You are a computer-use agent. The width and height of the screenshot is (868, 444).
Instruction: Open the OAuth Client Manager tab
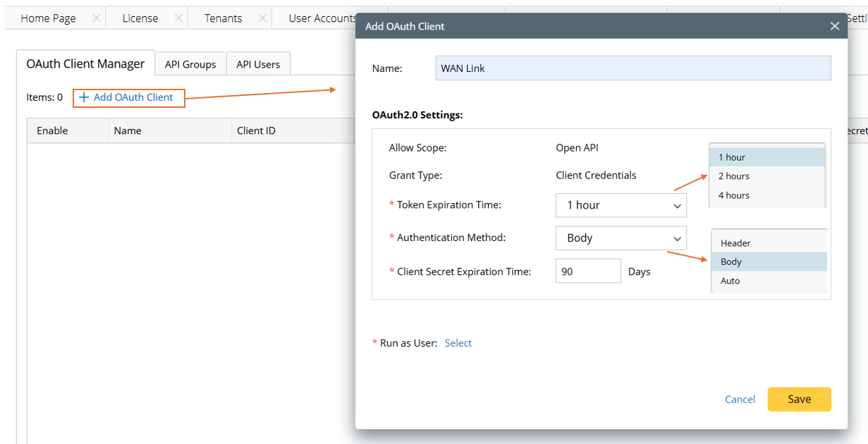(85, 63)
